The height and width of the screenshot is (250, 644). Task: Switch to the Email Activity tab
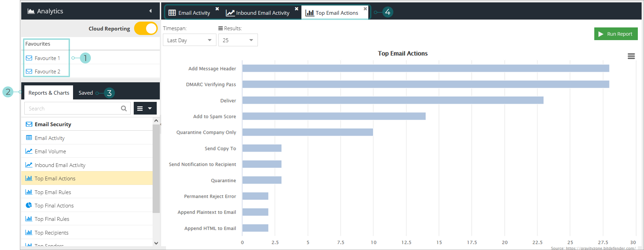(190, 13)
